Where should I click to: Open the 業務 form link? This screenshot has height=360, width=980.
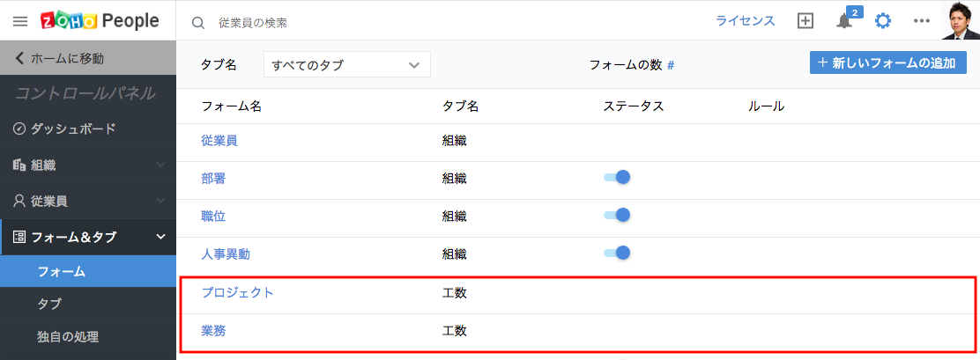point(213,330)
